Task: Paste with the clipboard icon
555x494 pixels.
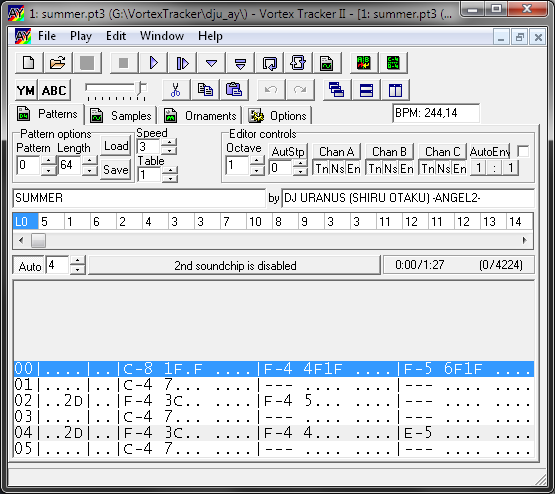Action: point(234,90)
